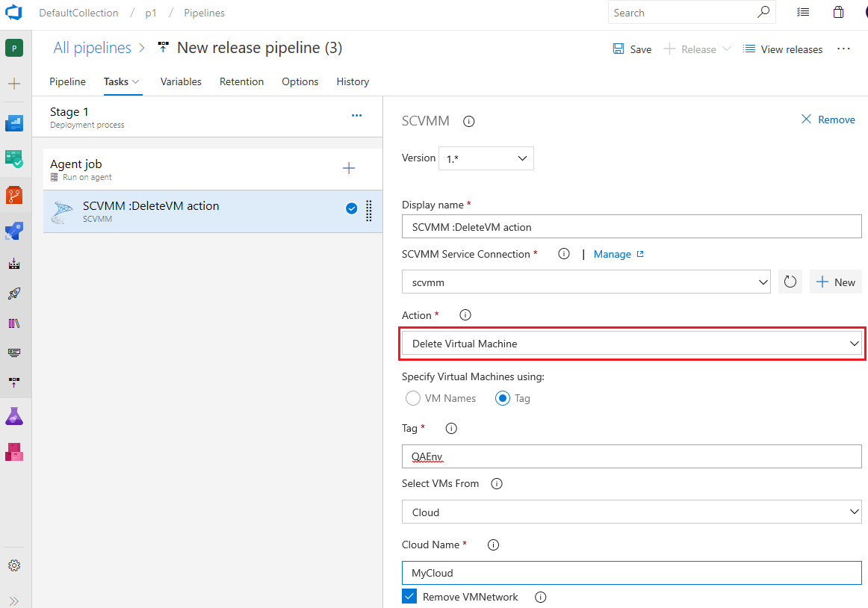Open the Manage service connection link
868x608 pixels.
point(619,254)
